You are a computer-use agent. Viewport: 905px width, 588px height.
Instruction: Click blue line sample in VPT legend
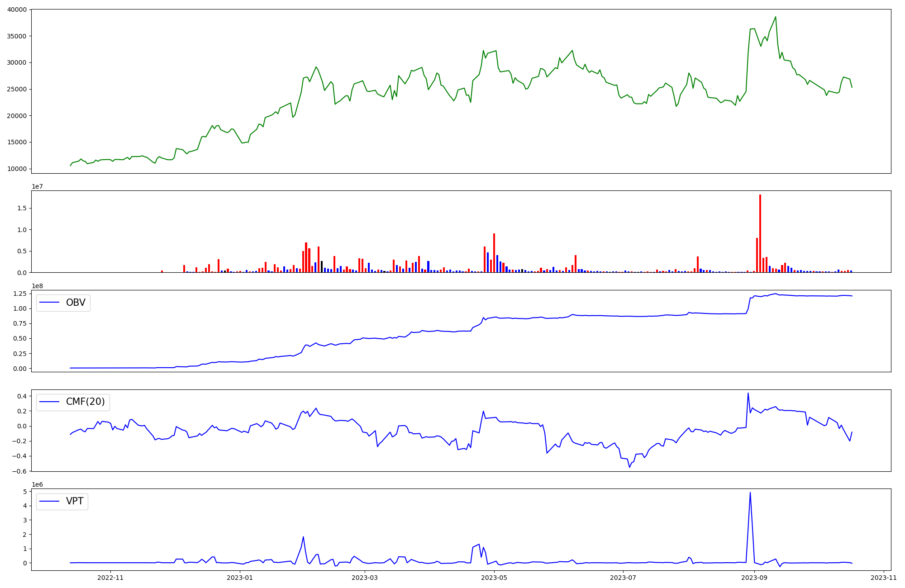click(50, 501)
